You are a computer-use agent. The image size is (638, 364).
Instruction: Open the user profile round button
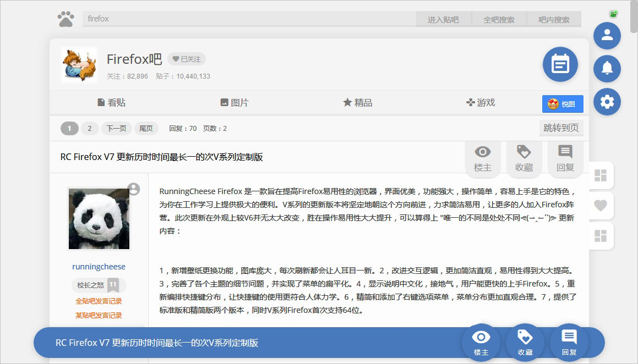(607, 35)
